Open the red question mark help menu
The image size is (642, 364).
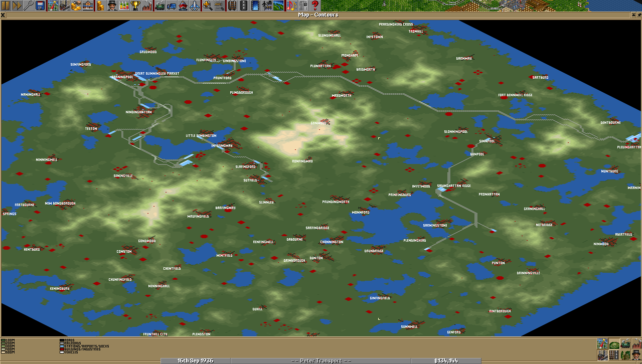(314, 6)
